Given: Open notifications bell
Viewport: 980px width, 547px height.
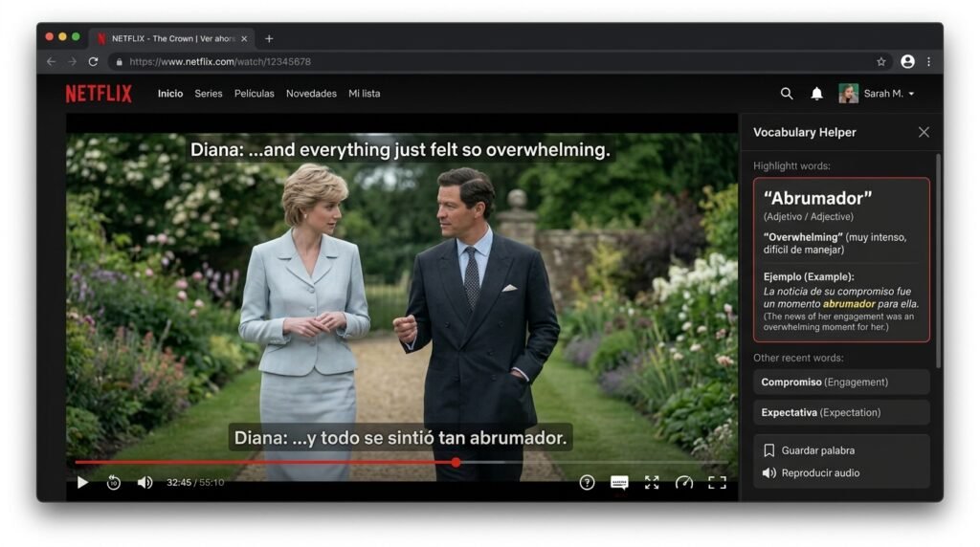Looking at the screenshot, I should pyautogui.click(x=817, y=94).
